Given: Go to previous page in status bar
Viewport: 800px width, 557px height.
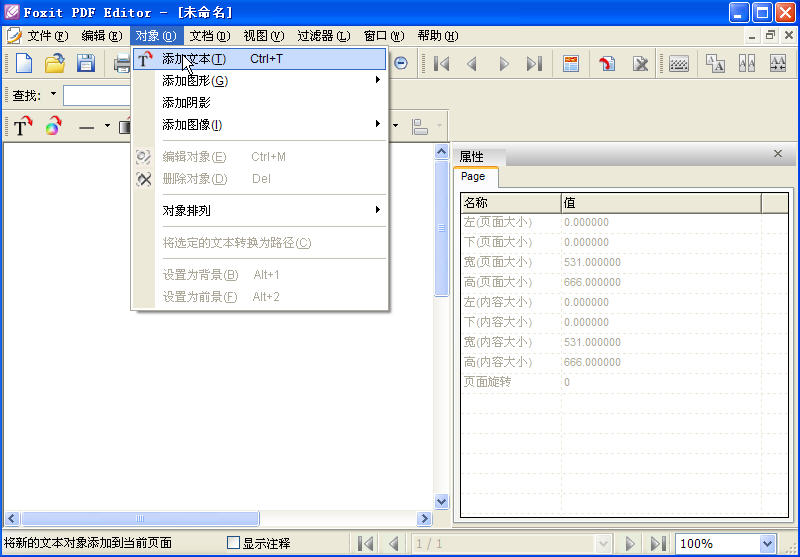Looking at the screenshot, I should point(393,544).
